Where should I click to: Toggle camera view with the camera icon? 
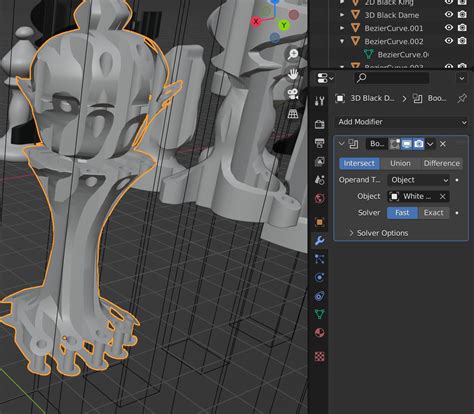pos(293,94)
